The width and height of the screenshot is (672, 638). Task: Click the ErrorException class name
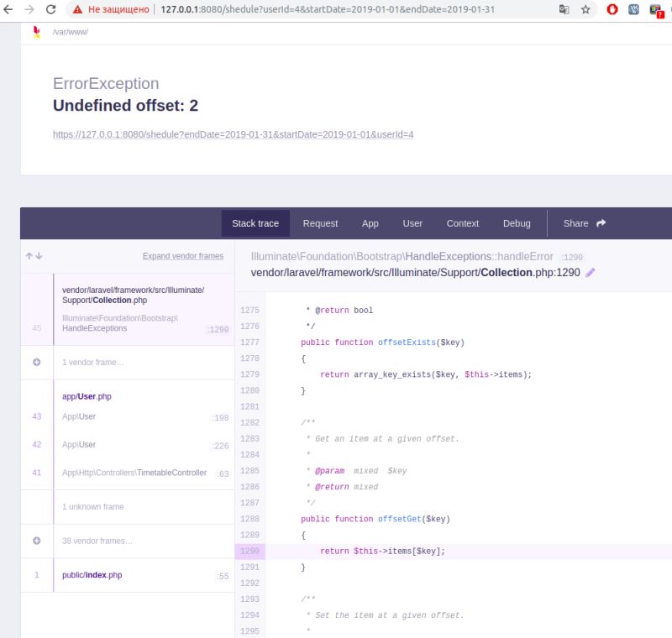pos(106,83)
